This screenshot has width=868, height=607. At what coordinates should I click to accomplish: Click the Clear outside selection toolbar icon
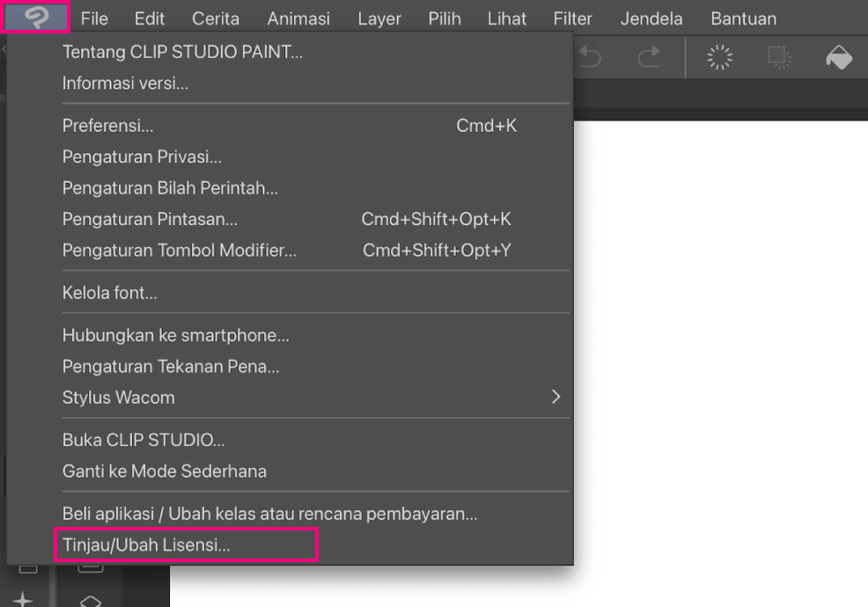point(779,58)
